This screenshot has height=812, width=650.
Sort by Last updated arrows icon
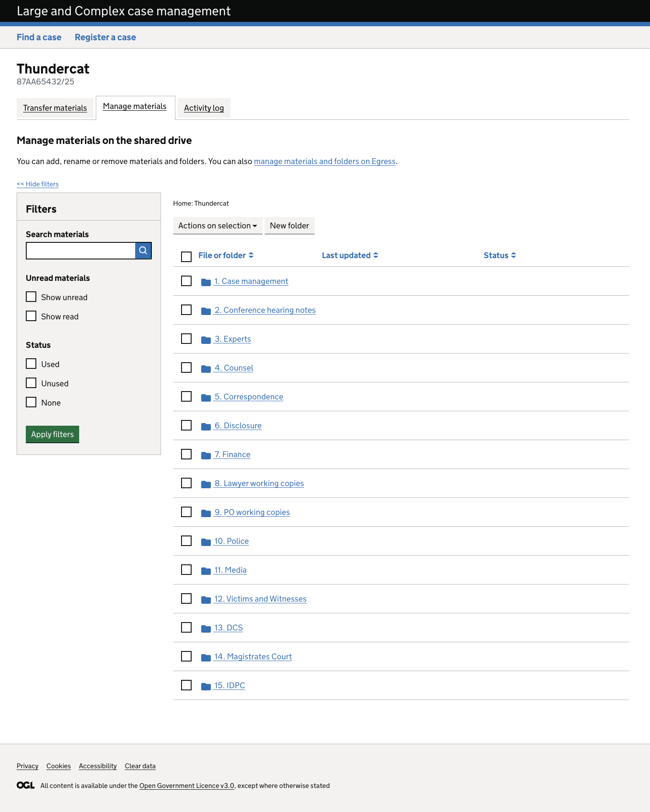tap(376, 255)
